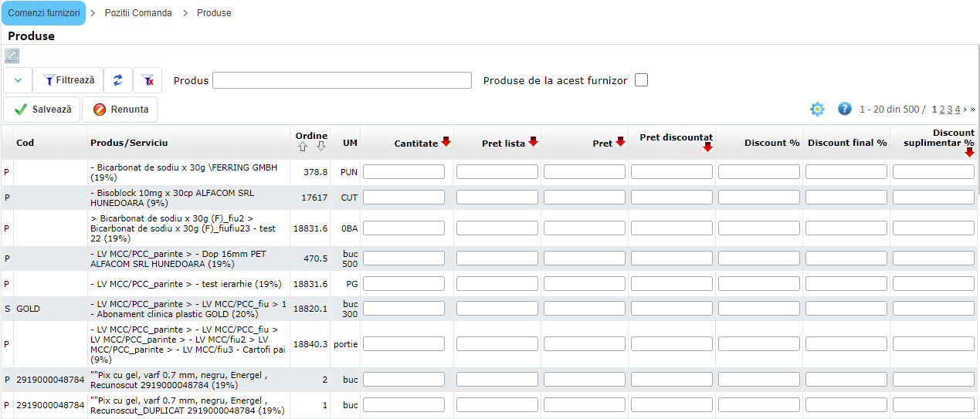Click the Filtrează button
This screenshot has width=980, height=419.
(x=69, y=80)
